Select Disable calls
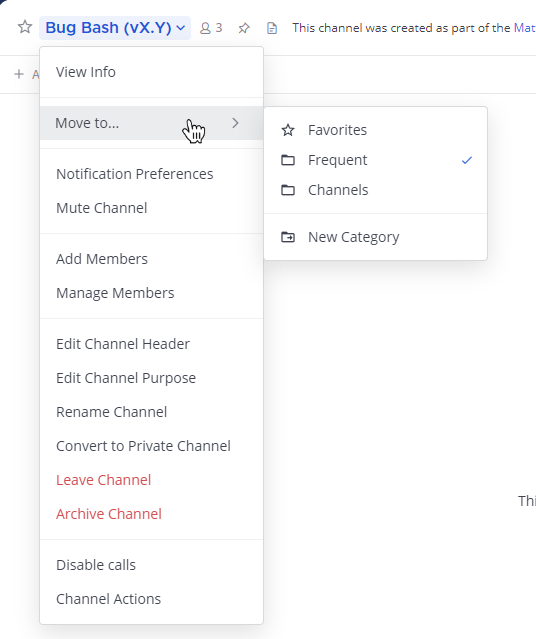Image resolution: width=536 pixels, height=639 pixels. pyautogui.click(x=152, y=565)
